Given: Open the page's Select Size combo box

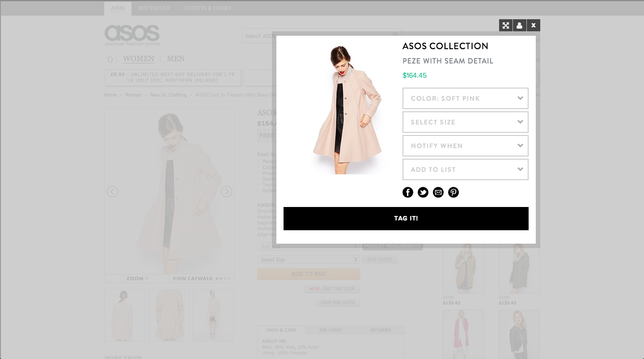Looking at the screenshot, I should [309, 260].
